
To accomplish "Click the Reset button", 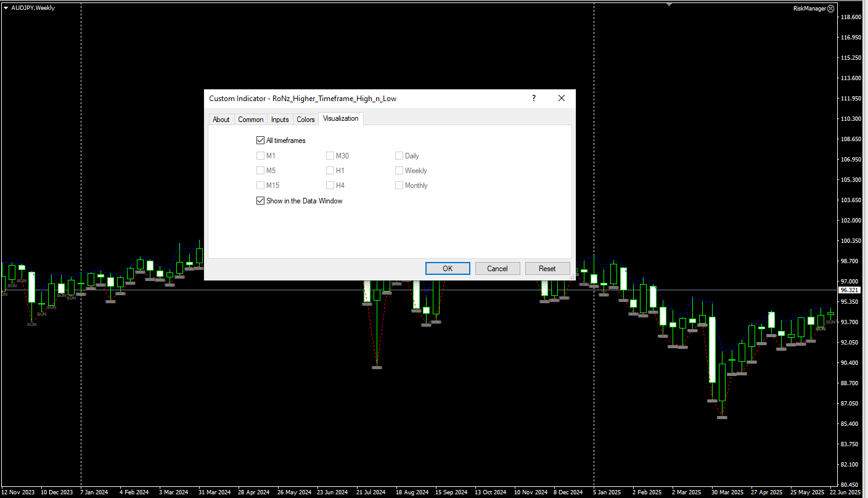I will click(547, 268).
